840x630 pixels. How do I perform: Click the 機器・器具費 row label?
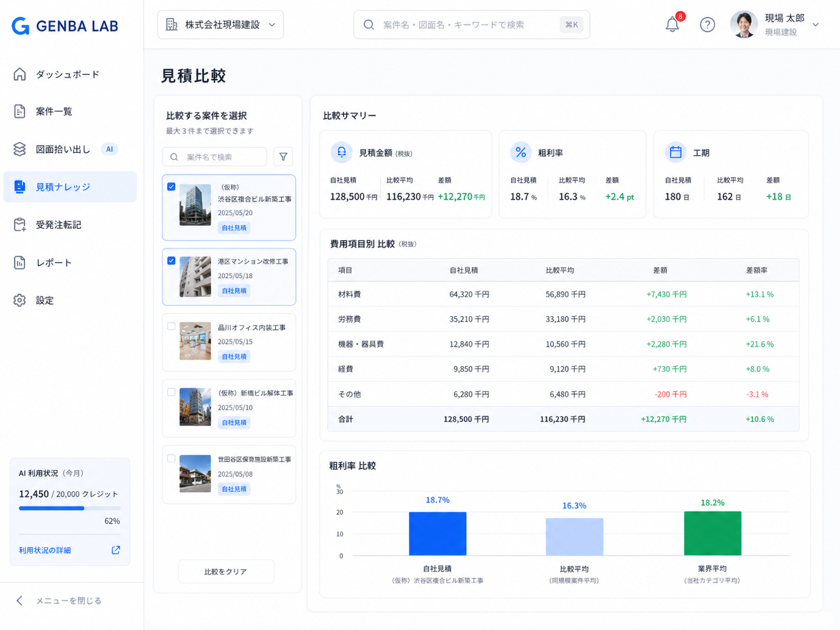(x=361, y=344)
